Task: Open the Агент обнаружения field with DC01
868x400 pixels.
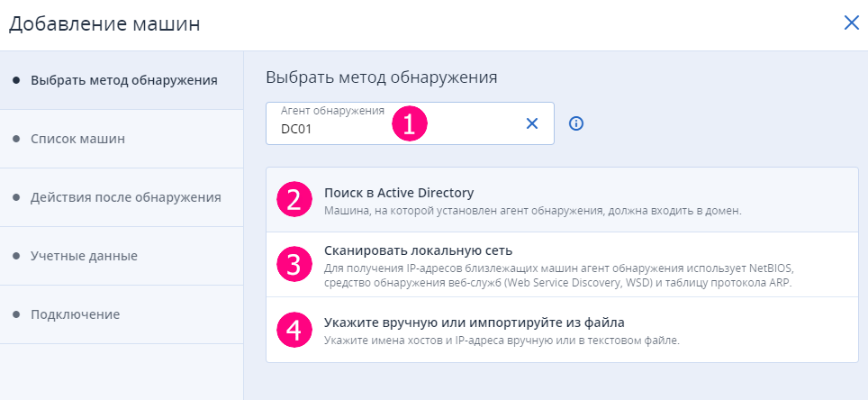Action: [x=410, y=123]
